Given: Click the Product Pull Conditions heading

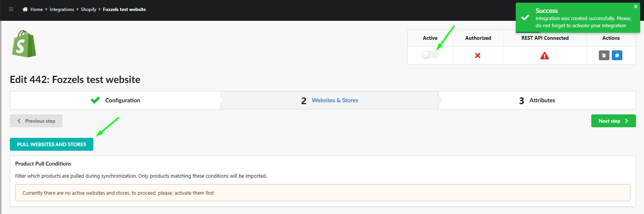Looking at the screenshot, I should point(43,164).
